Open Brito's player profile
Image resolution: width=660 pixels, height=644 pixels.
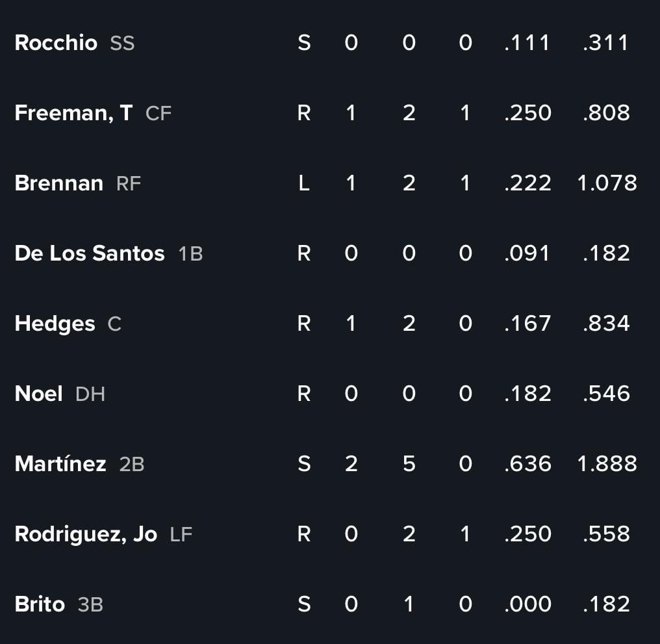pos(40,604)
